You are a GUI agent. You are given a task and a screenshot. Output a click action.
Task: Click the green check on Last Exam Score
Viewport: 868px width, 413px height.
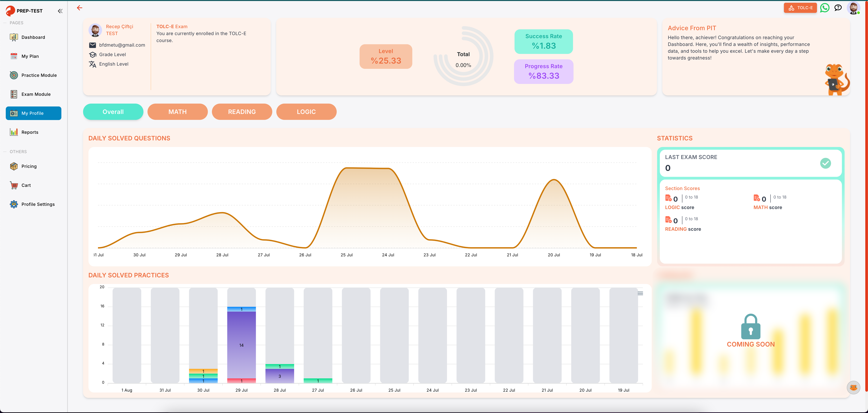[825, 163]
